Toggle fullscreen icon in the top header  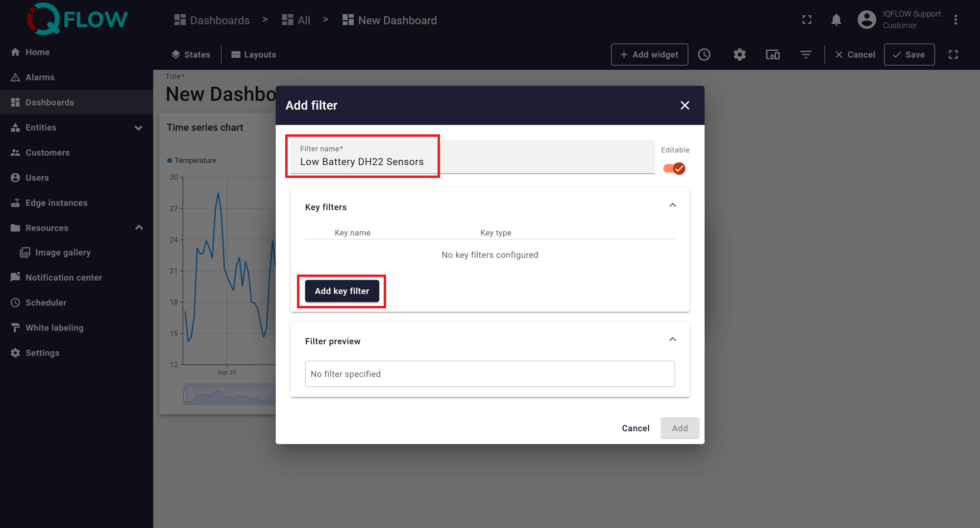[807, 20]
